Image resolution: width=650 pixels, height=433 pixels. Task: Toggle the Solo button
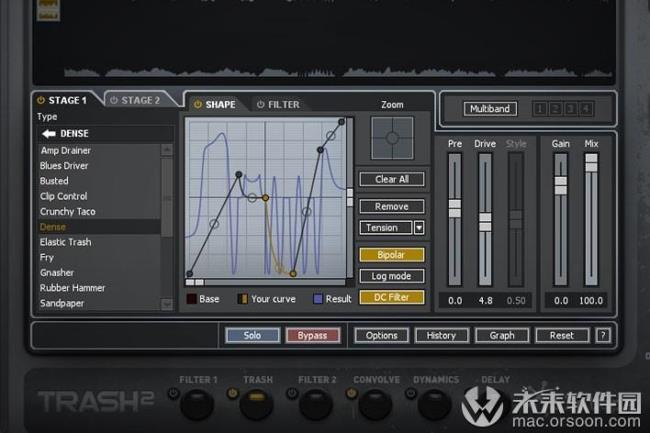pos(252,335)
